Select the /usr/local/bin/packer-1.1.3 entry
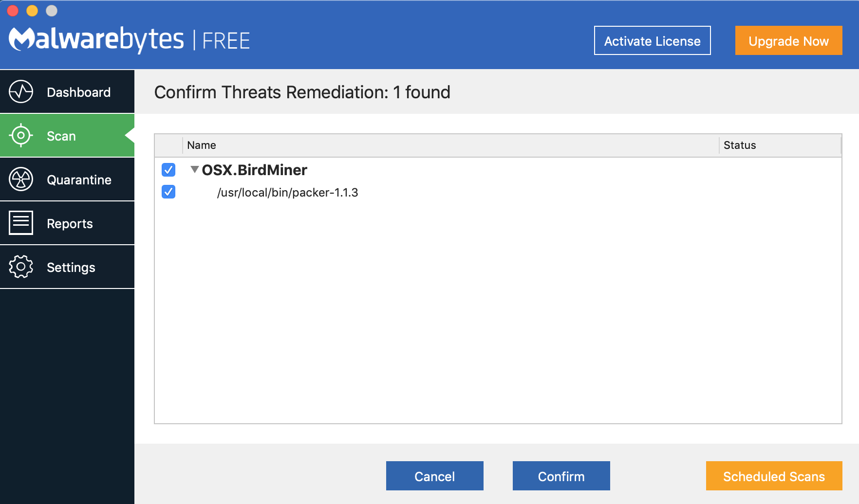859x504 pixels. (x=287, y=192)
